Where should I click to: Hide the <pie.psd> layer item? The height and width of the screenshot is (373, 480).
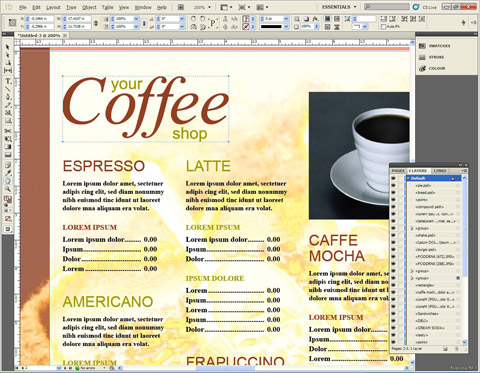394,185
